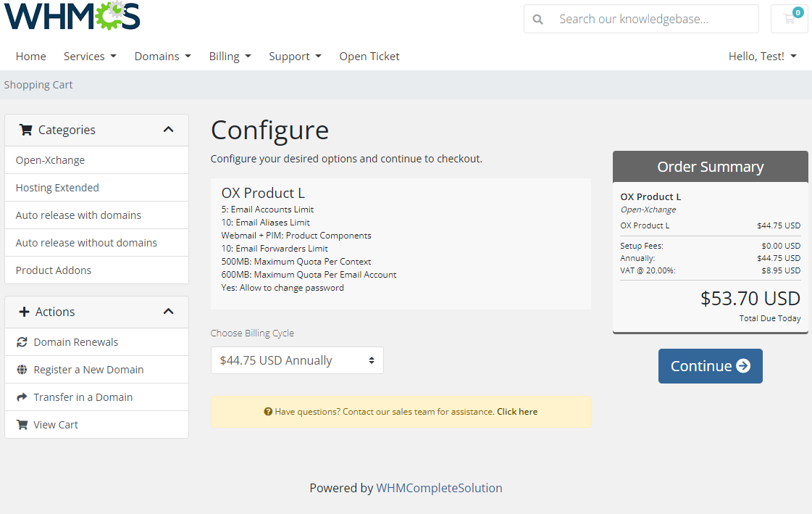This screenshot has width=812, height=514.
Task: Click the Configure page title
Action: coord(269,130)
